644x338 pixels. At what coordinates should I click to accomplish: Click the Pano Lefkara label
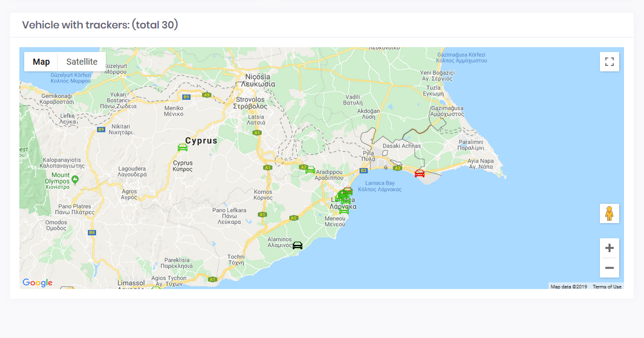(229, 216)
